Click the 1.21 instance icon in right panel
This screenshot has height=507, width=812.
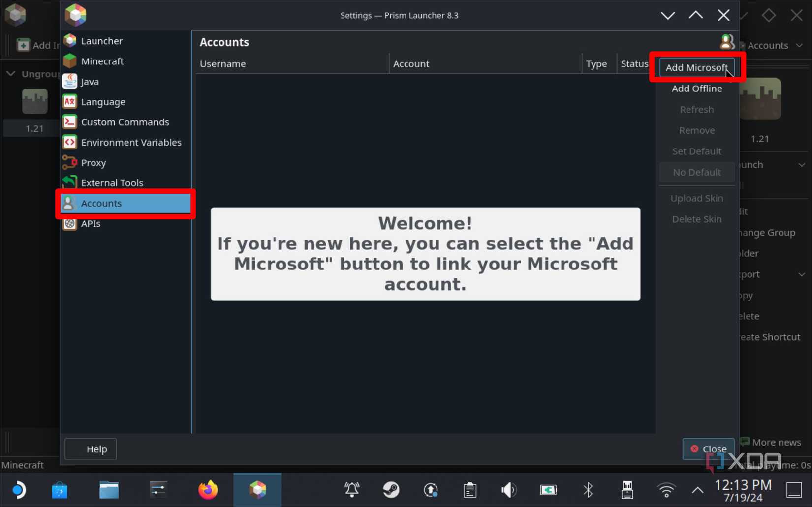coord(760,99)
